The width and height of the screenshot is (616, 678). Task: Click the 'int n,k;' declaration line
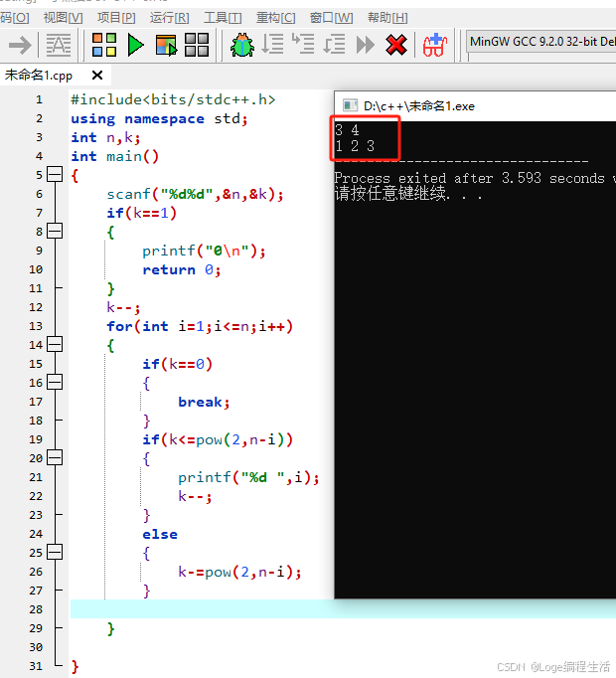[x=106, y=137]
